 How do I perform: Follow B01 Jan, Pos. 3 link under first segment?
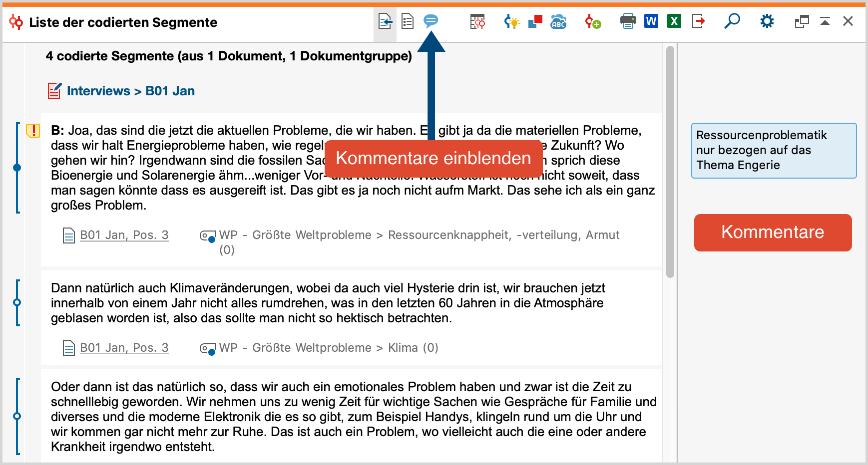tap(124, 235)
